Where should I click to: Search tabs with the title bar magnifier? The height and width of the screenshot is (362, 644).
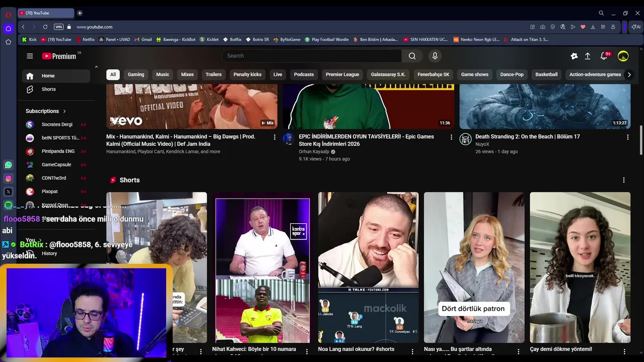(601, 13)
